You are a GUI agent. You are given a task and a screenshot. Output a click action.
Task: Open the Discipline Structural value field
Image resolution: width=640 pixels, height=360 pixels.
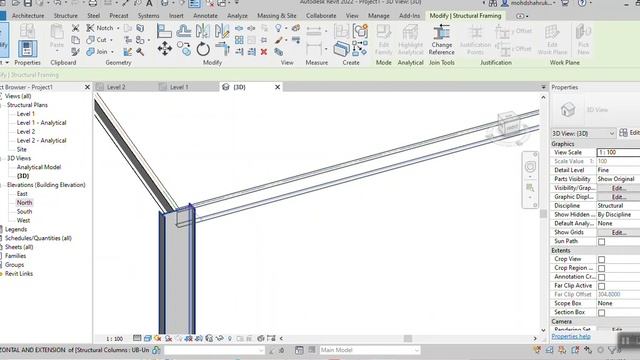618,206
